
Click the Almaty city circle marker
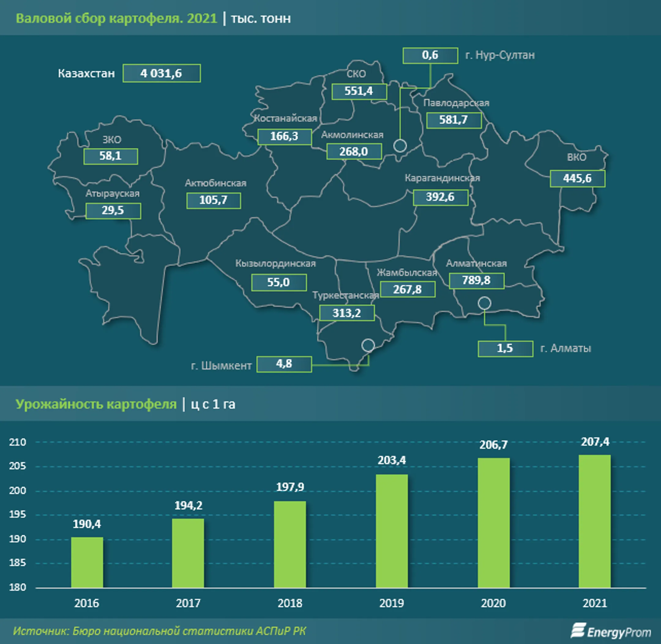pyautogui.click(x=484, y=303)
